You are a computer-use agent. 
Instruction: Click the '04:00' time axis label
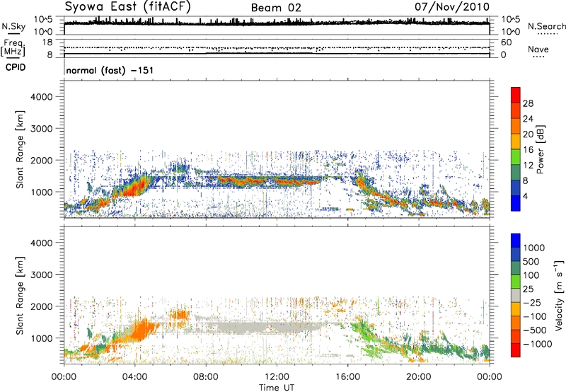134,377
